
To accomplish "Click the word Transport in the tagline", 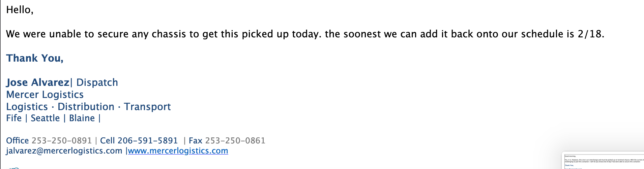I will click(x=147, y=107).
